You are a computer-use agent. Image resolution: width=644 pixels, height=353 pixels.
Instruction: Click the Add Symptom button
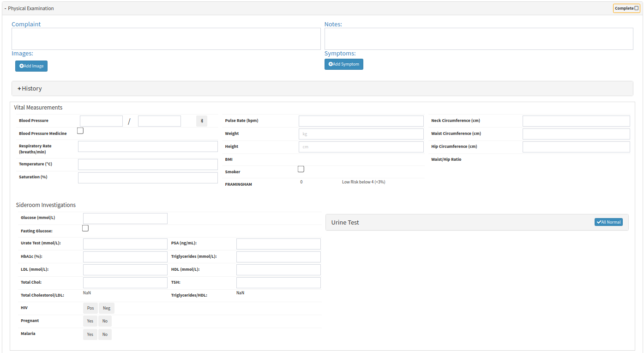[x=344, y=64]
